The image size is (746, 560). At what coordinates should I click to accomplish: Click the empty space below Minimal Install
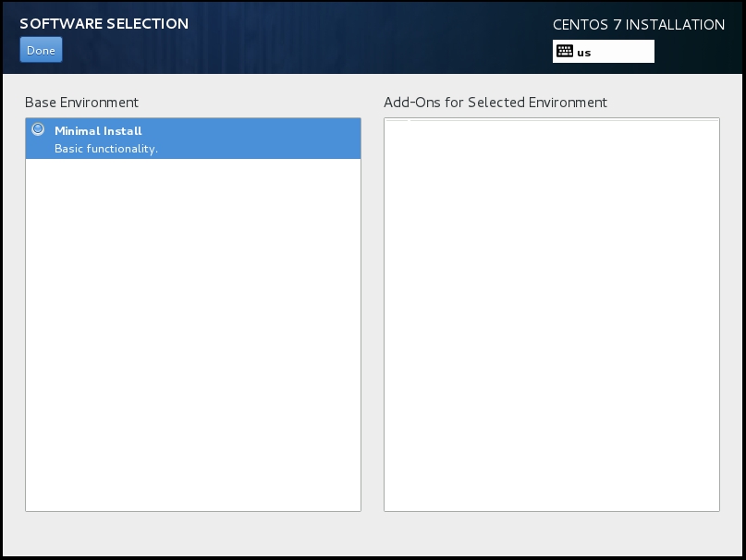(192, 333)
